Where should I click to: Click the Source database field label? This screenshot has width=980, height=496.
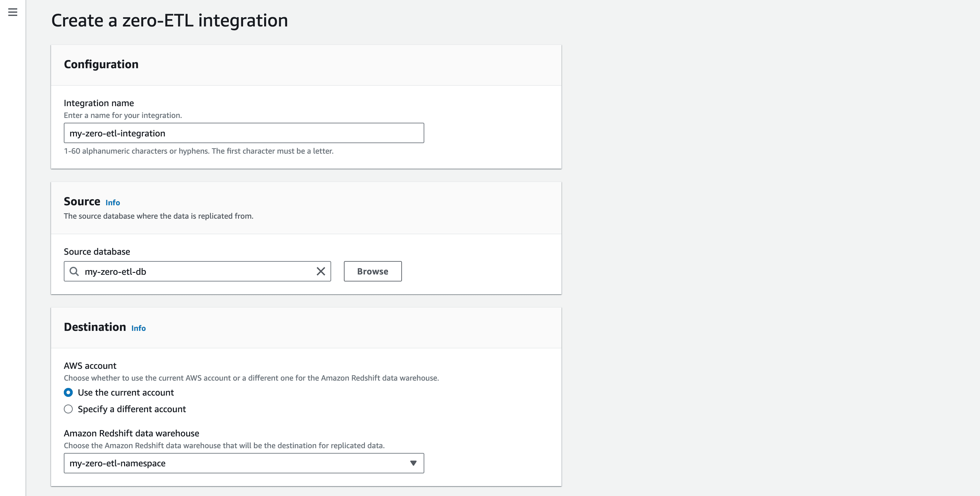tap(97, 252)
